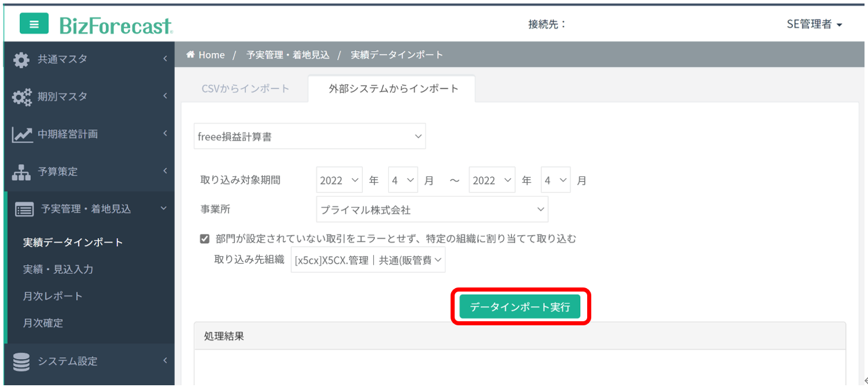Image resolution: width=868 pixels, height=387 pixels.
Task: Open 実績データインポート in the sidebar
Action: [73, 242]
